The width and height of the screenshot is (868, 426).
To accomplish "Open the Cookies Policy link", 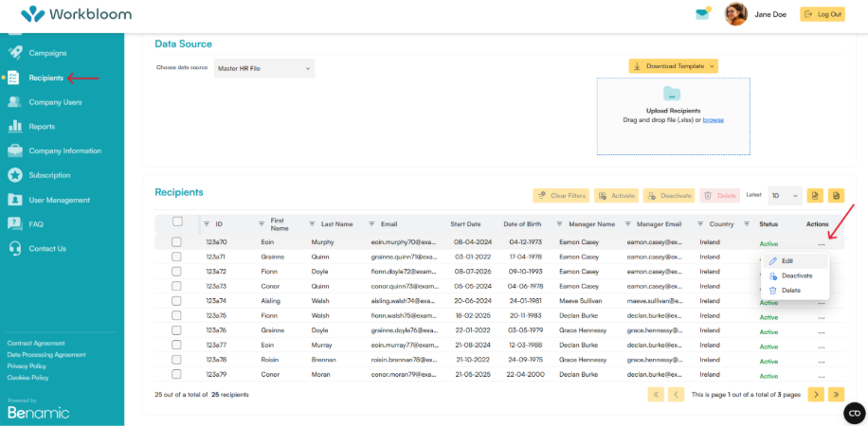I will tap(27, 378).
